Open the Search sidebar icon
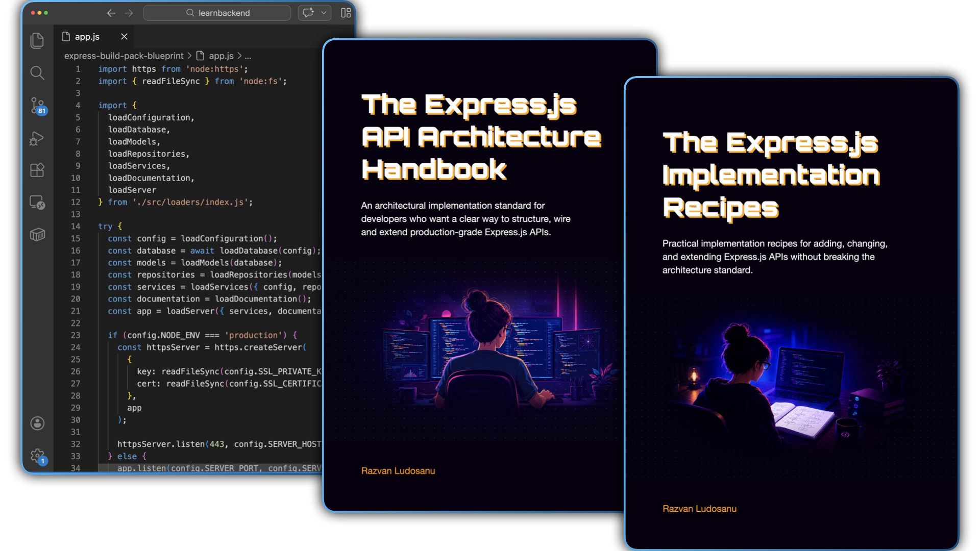The width and height of the screenshot is (980, 551). pyautogui.click(x=37, y=73)
